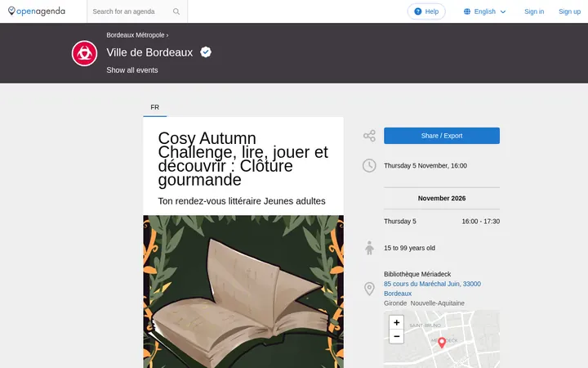Open the '85 cours du Maréchal Juin' address link
Screen dimensions: 588x368
point(432,289)
